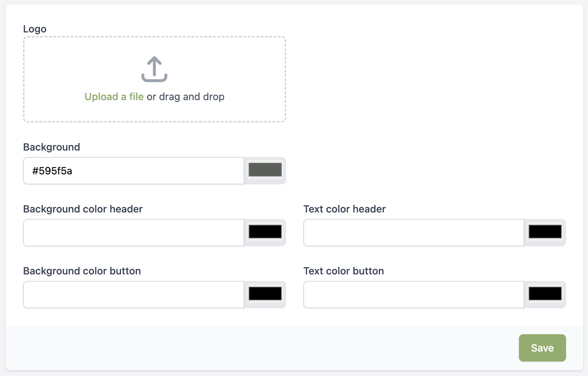Save the branding settings
Viewport: 588px width, 376px height.
(542, 348)
